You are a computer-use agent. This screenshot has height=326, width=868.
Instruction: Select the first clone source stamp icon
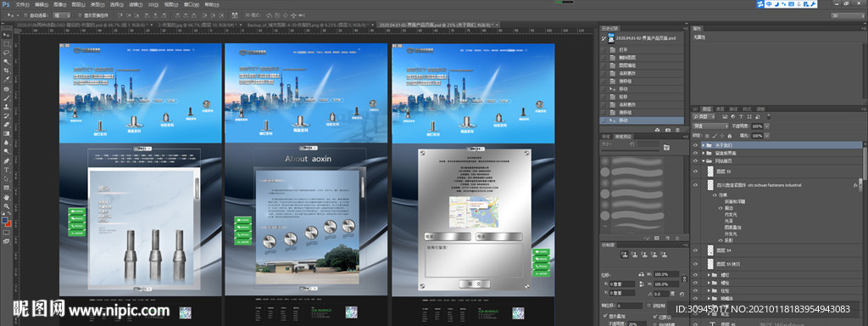pos(624,255)
